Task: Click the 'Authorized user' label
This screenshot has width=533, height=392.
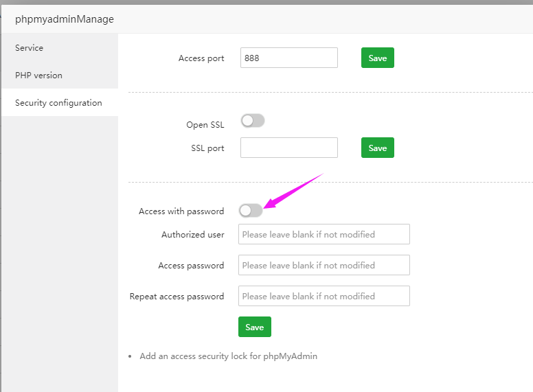Action: click(x=192, y=235)
